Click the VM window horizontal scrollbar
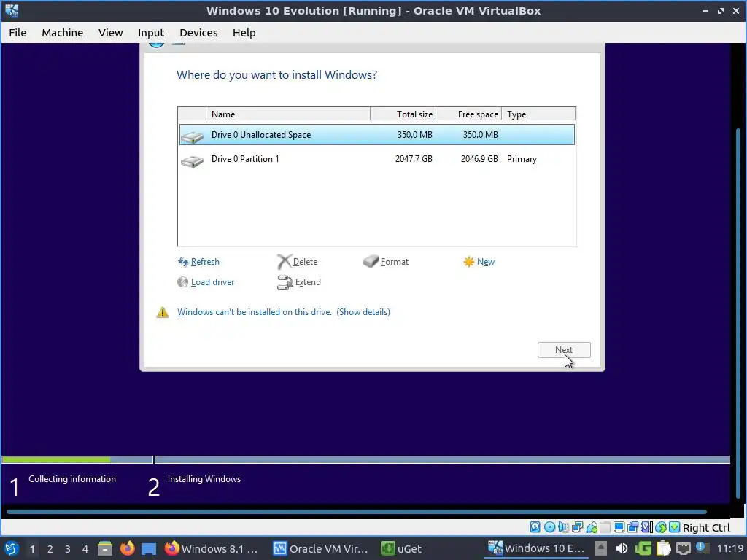This screenshot has height=560, width=747. click(x=356, y=512)
